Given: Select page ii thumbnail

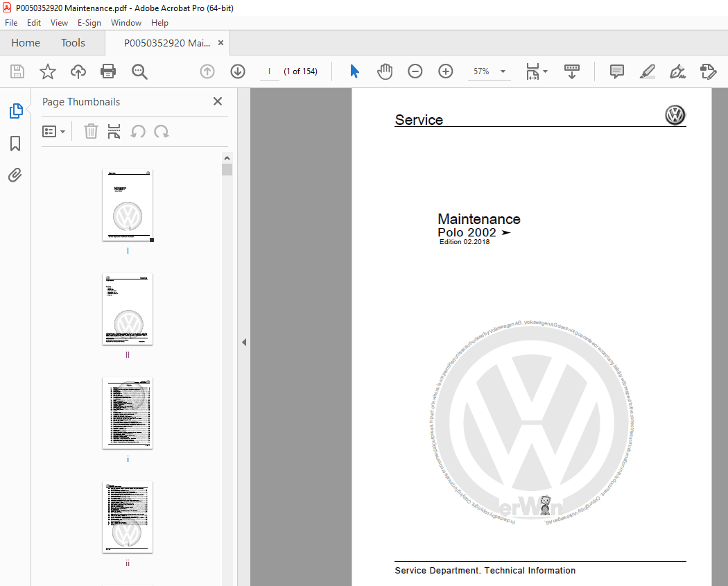Looking at the screenshot, I should click(x=128, y=517).
